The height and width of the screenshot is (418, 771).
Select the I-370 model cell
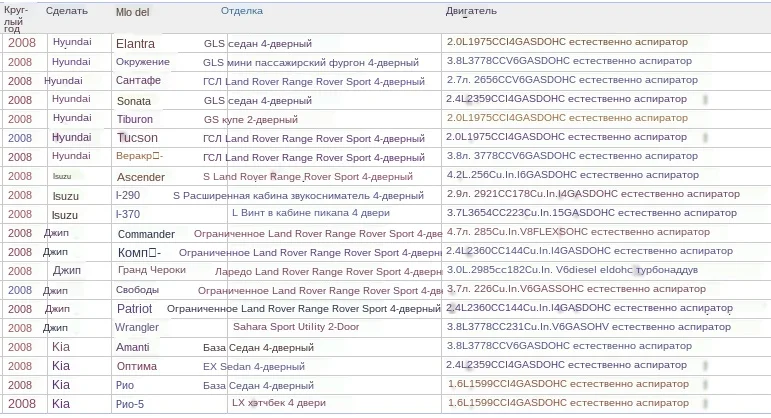(128, 214)
